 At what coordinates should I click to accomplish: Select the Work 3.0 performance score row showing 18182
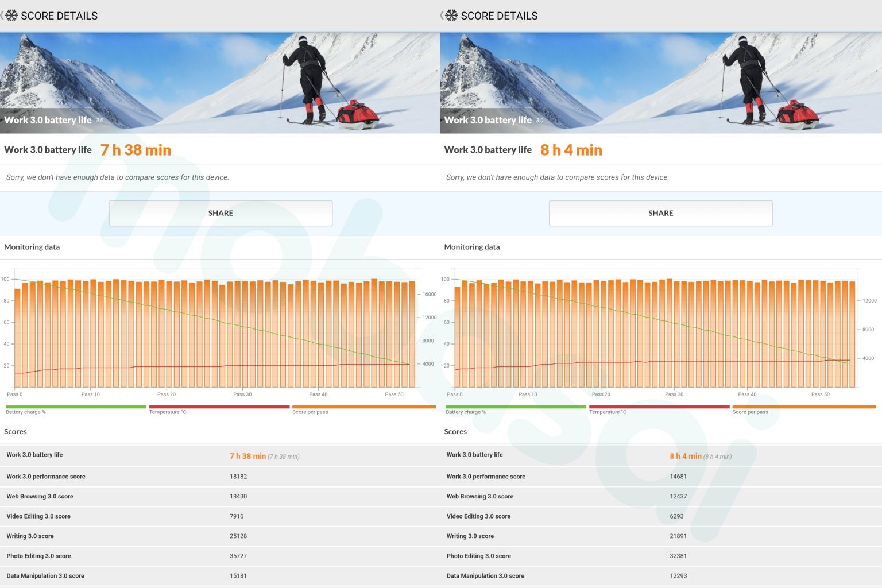[220, 477]
